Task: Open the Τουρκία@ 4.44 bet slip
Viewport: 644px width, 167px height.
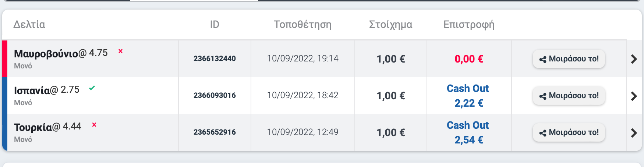Action: pyautogui.click(x=48, y=127)
